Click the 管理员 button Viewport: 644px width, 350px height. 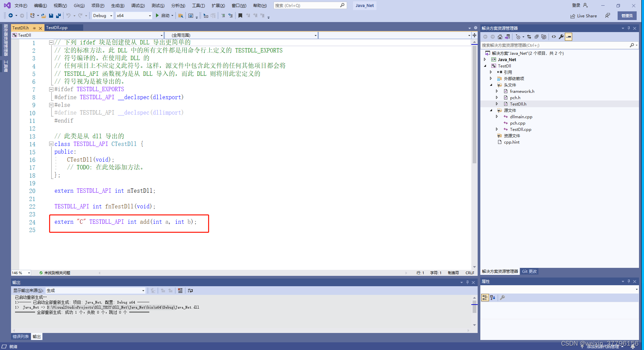627,16
